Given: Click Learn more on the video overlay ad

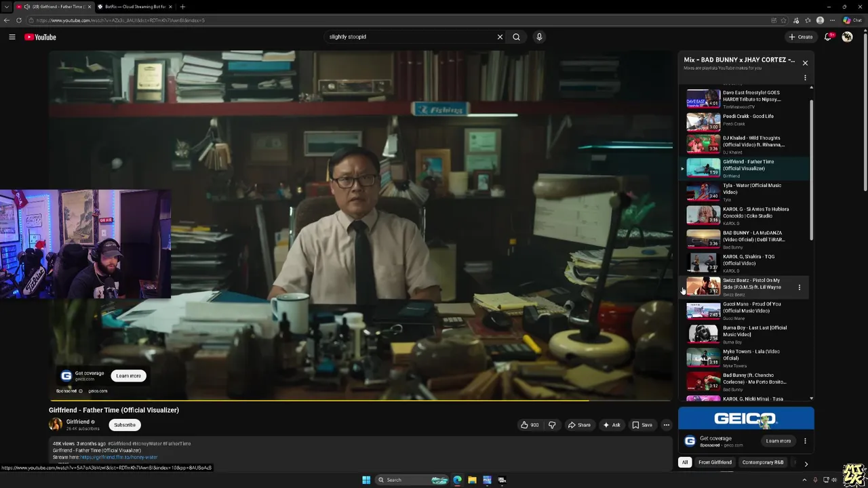Looking at the screenshot, I should (x=128, y=375).
